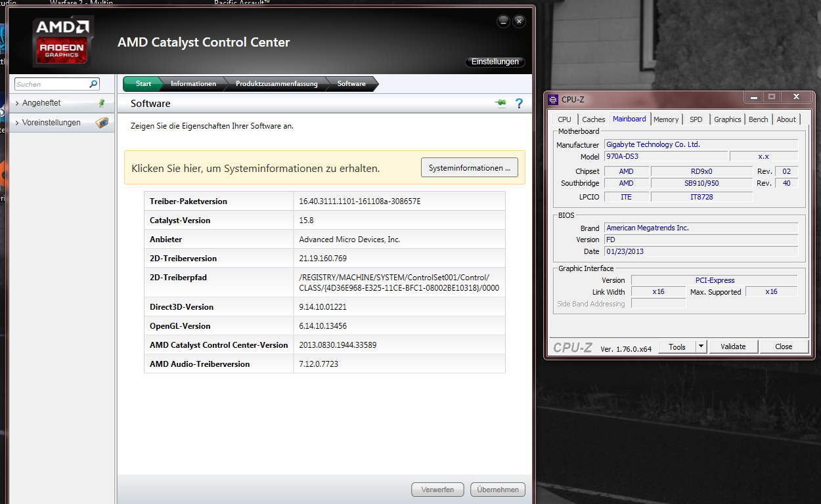
Task: Click the OpenGL-Version value 6.14.10.13456
Action: pos(322,325)
